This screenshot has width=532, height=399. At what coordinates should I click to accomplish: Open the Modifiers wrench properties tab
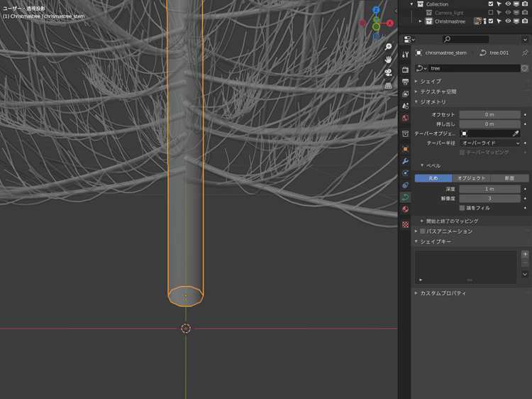[x=405, y=161]
